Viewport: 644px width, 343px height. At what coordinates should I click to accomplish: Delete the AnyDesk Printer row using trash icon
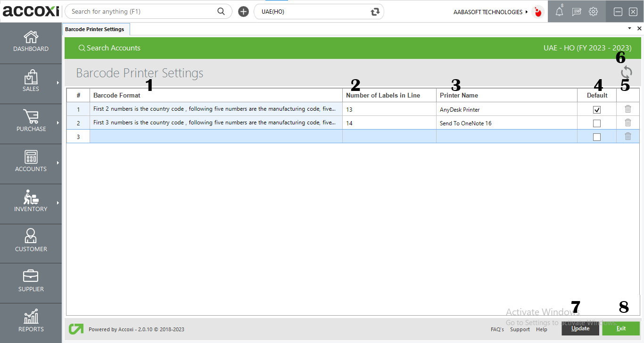(x=627, y=109)
